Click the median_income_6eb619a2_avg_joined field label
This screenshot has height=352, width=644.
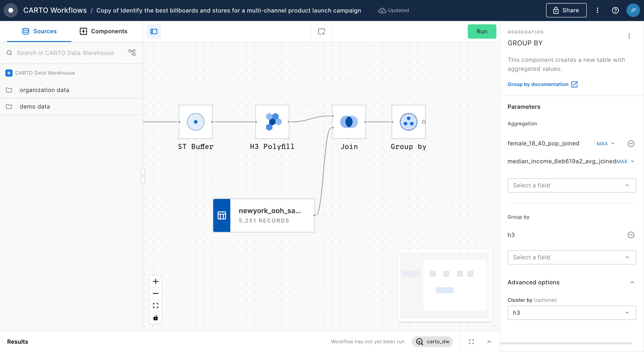(562, 161)
